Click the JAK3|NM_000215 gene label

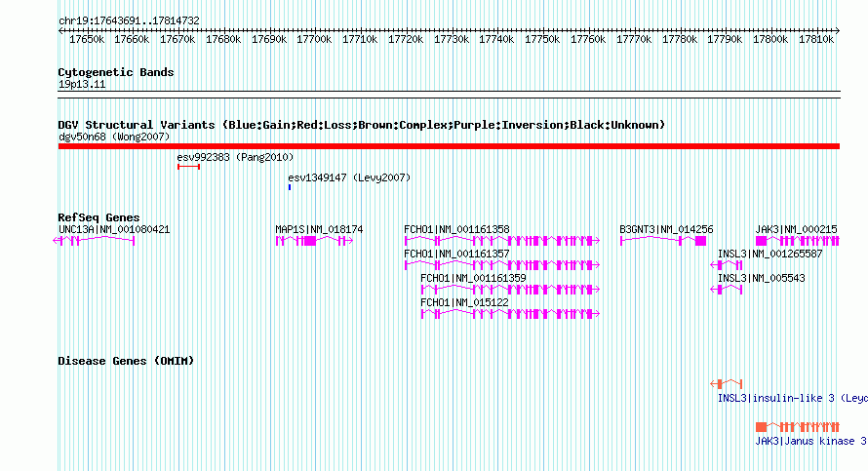point(796,229)
